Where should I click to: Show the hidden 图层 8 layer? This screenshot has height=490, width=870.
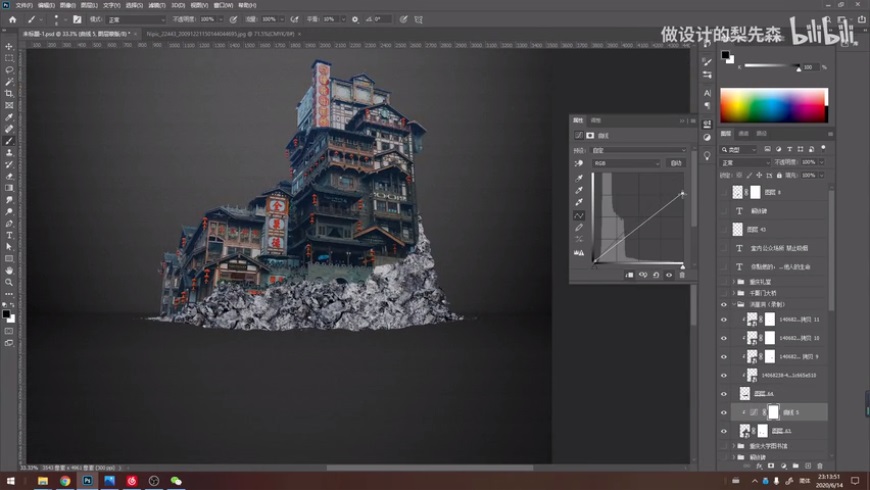pos(724,192)
